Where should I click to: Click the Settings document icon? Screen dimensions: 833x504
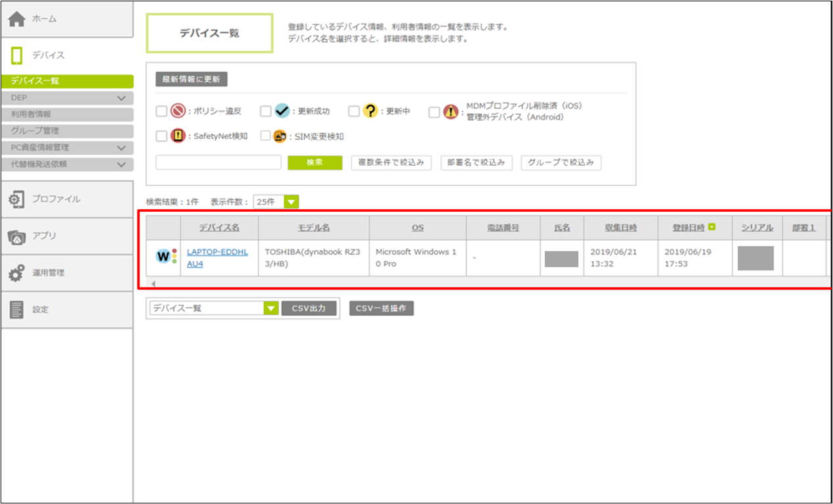coord(17,309)
